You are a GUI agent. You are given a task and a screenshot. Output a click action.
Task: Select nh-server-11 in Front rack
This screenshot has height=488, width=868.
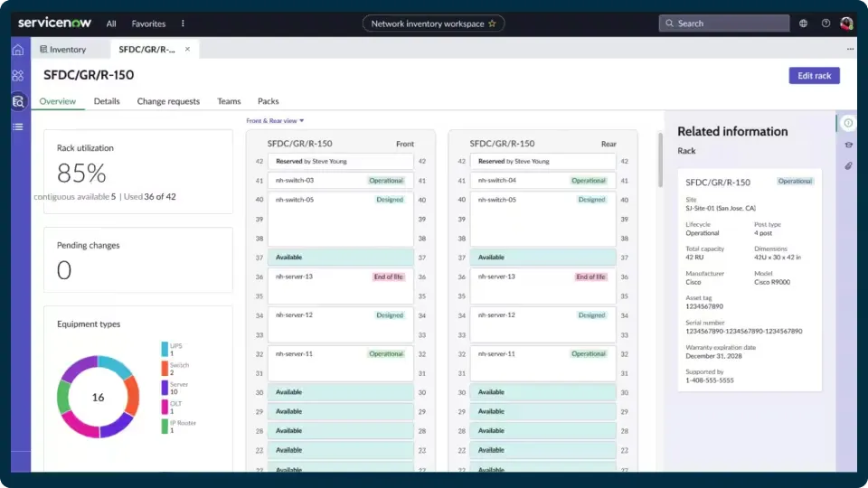coord(341,363)
